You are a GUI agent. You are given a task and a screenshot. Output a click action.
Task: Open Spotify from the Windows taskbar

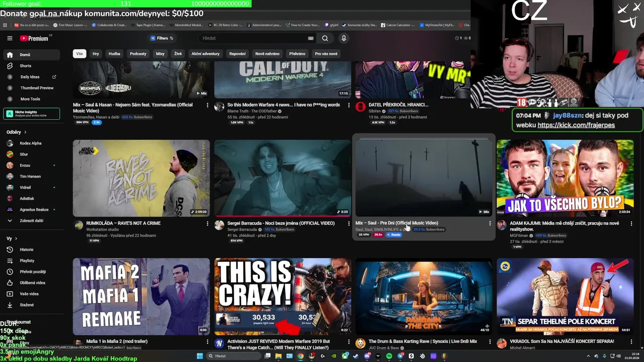pos(389,356)
